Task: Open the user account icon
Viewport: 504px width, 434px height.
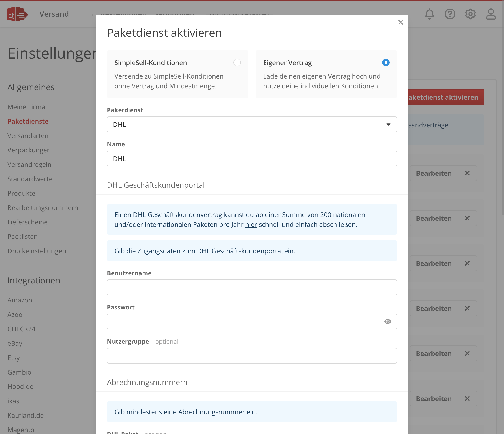Action: point(491,14)
